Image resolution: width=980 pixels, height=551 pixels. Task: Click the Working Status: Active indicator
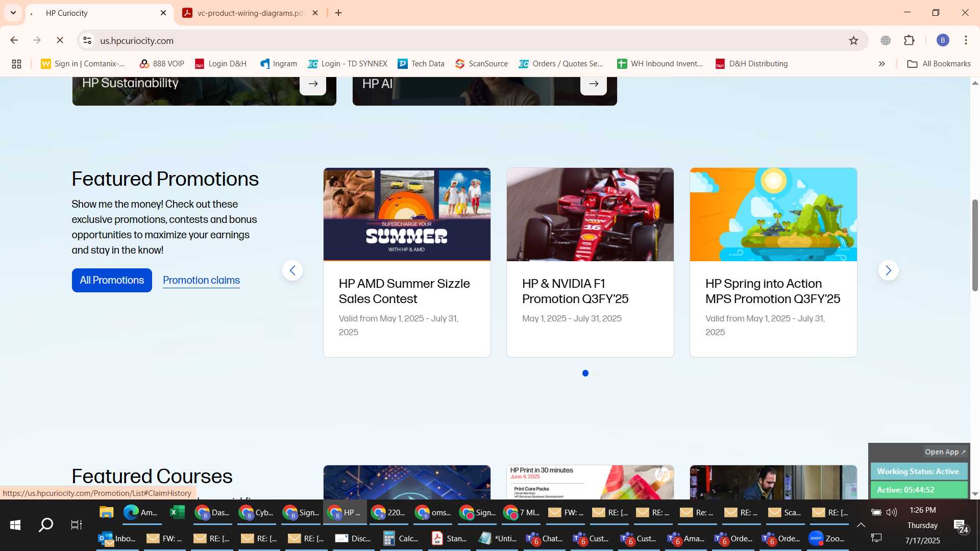918,471
